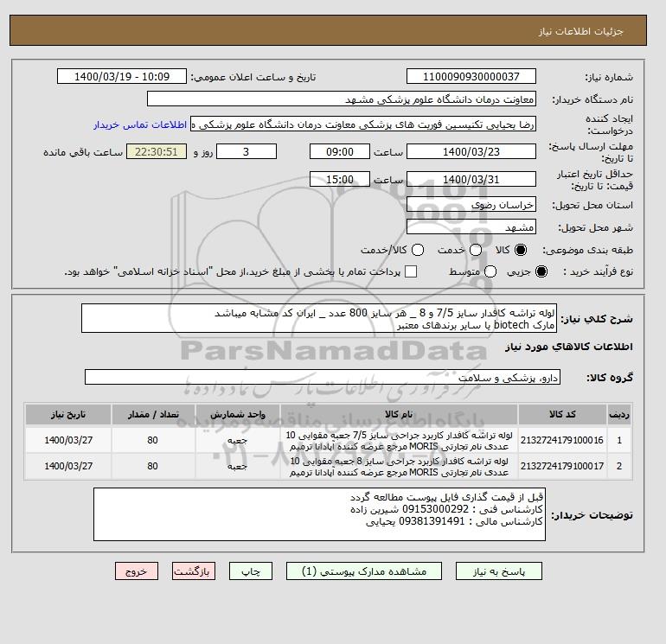The image size is (666, 644).
Task: Click the delivery city field مشهد
Action: [x=471, y=227]
